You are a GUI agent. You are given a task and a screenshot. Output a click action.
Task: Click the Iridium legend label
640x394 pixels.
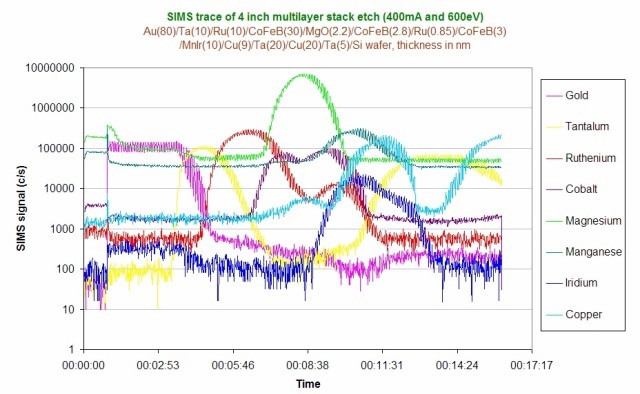[581, 283]
